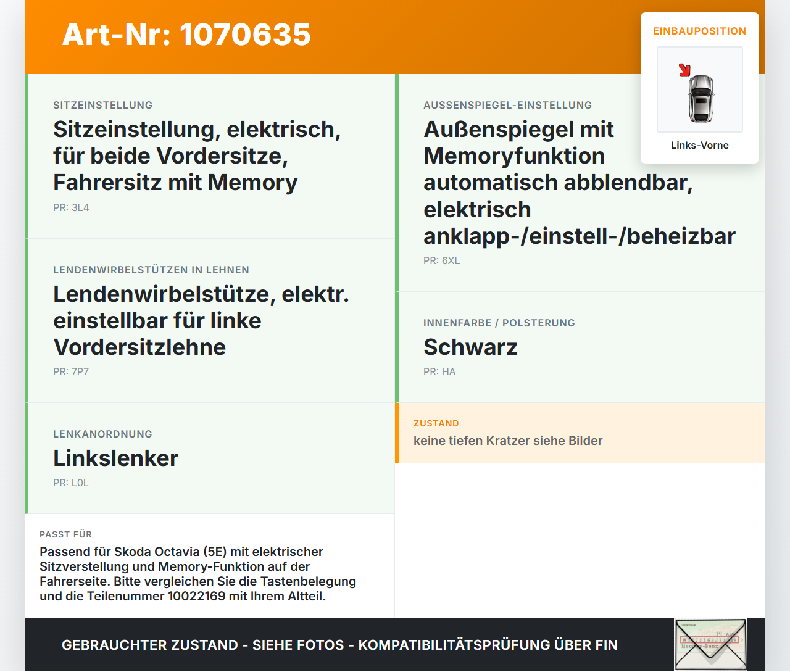Click the envelope document image
The image size is (790, 672).
coord(710,645)
